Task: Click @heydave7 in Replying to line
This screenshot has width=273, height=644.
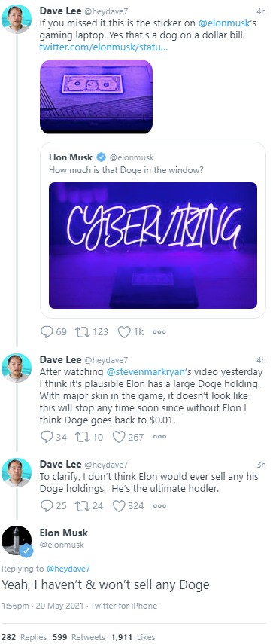Action: (x=68, y=569)
